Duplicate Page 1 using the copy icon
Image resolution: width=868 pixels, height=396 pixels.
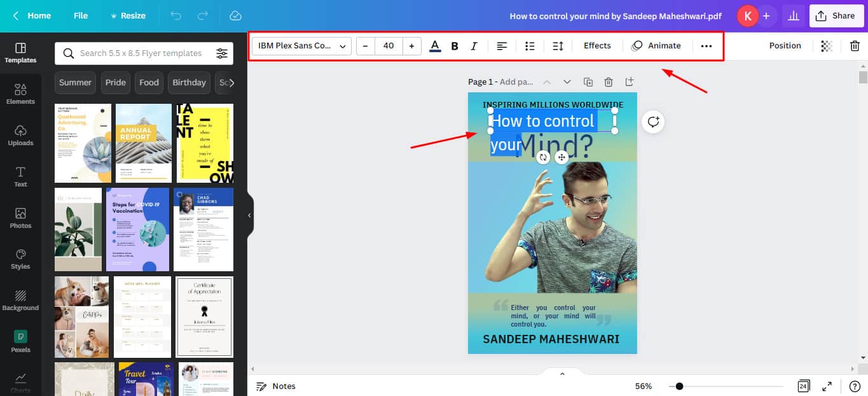(x=588, y=82)
